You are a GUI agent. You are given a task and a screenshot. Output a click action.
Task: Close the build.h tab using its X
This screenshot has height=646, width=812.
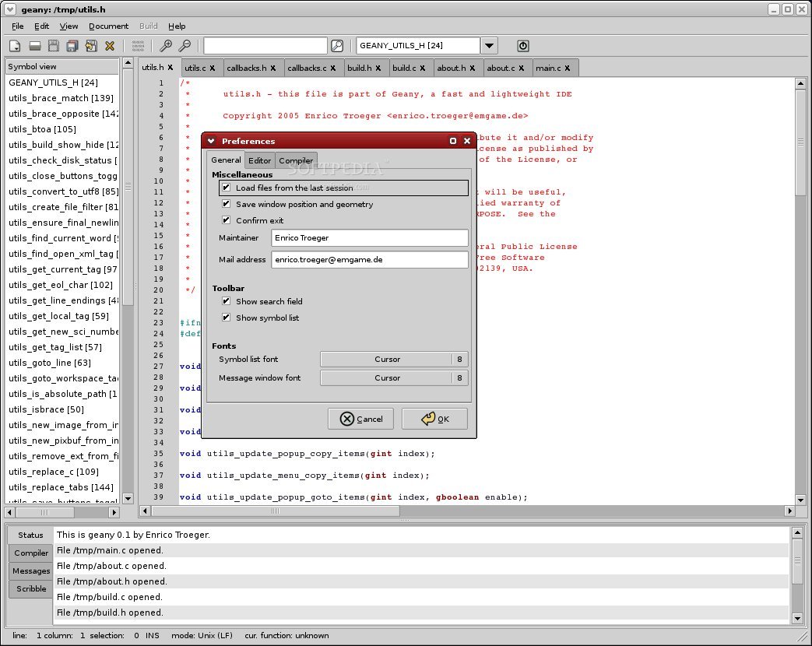coord(378,68)
